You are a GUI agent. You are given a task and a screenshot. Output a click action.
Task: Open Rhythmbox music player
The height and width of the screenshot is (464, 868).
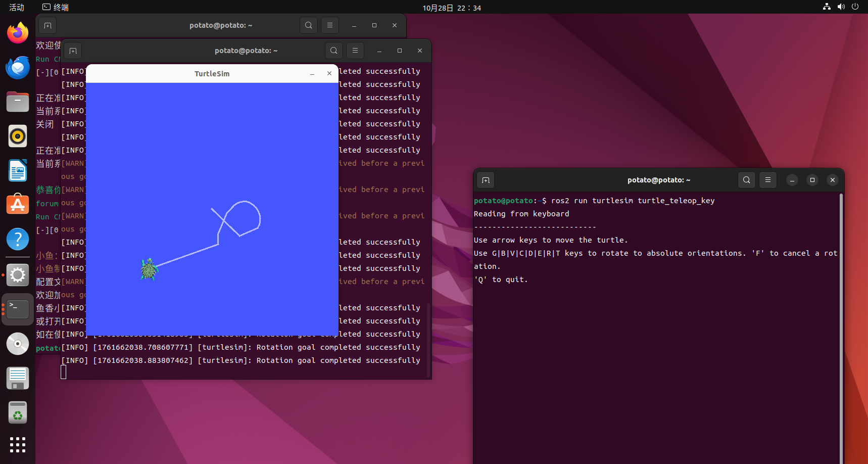(x=17, y=136)
